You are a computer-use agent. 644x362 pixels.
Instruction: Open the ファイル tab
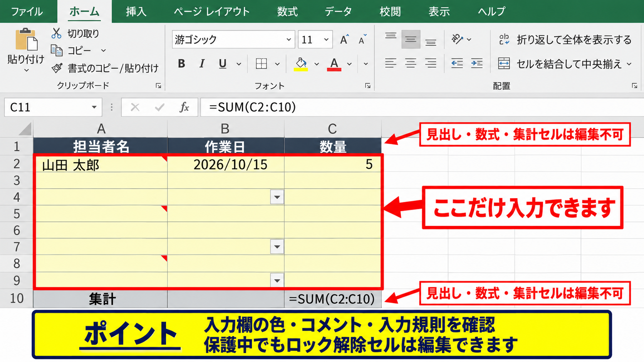coord(27,12)
